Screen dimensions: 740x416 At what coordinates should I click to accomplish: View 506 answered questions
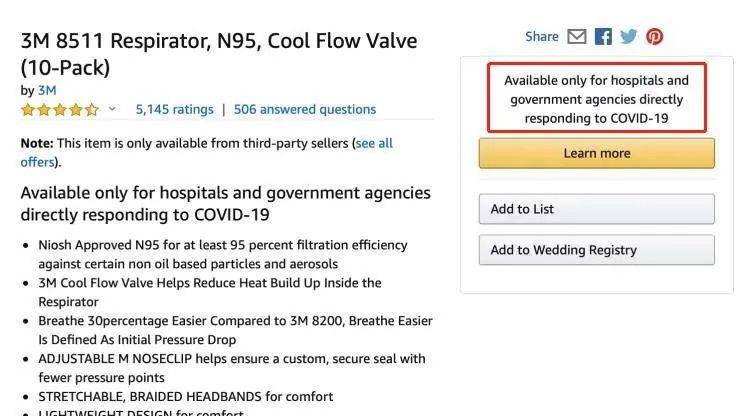coord(305,110)
